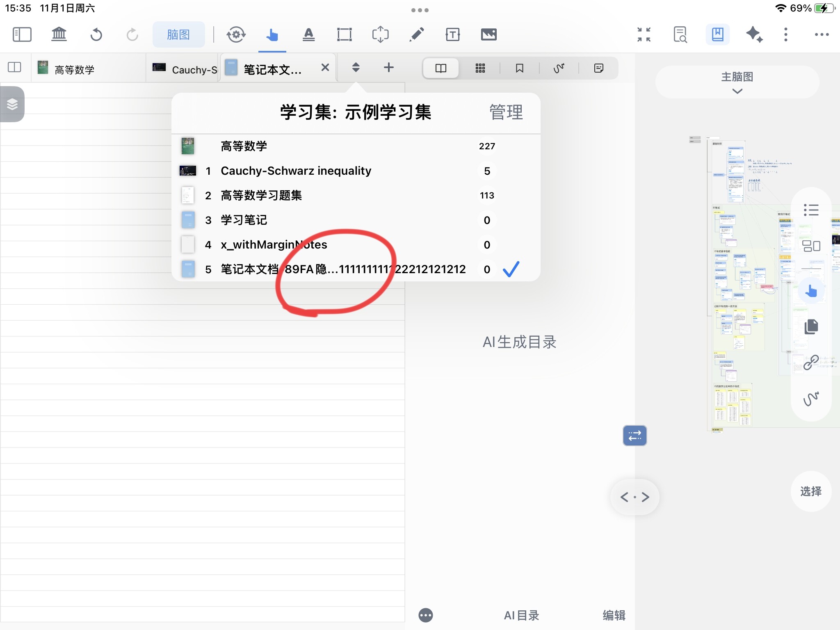Click the document search icon
This screenshot has height=630, width=840.
680,34
